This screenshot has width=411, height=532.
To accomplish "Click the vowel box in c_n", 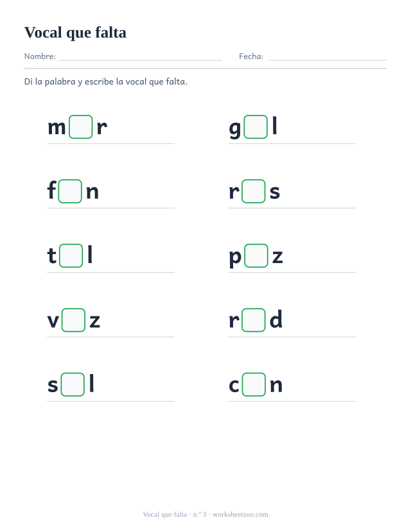I will coord(254,385).
